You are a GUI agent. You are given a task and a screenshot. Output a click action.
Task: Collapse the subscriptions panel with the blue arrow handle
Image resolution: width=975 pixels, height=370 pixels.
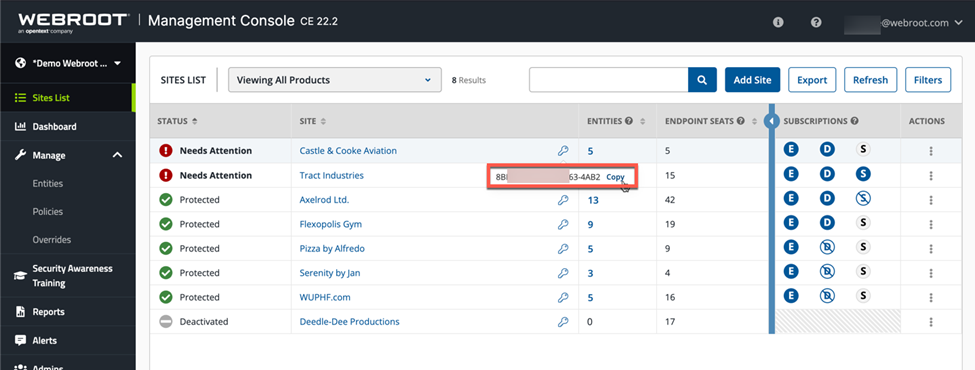pos(771,121)
